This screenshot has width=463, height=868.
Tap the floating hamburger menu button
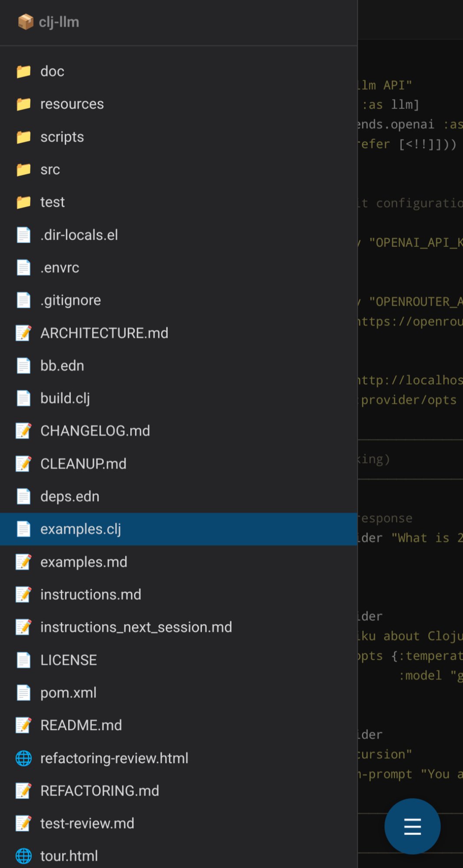point(412,826)
